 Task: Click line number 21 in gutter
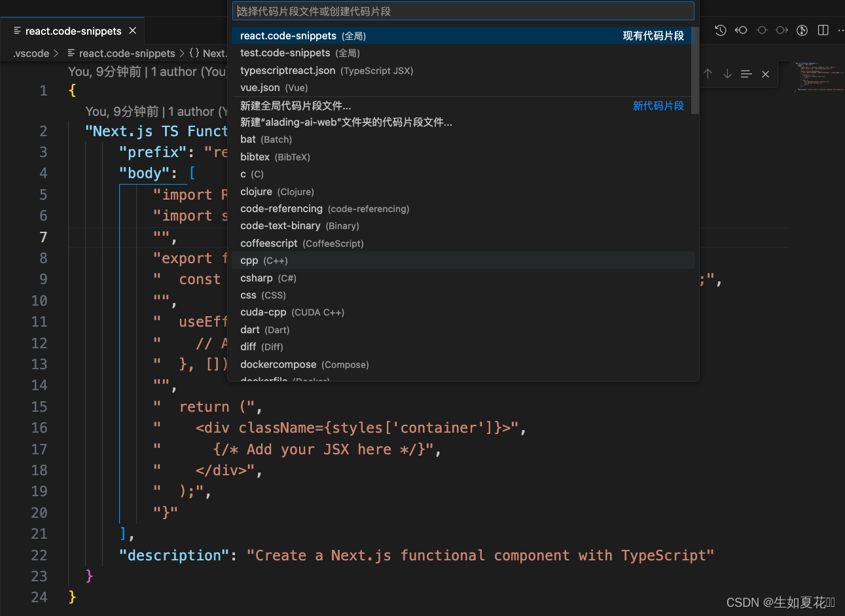(x=39, y=534)
